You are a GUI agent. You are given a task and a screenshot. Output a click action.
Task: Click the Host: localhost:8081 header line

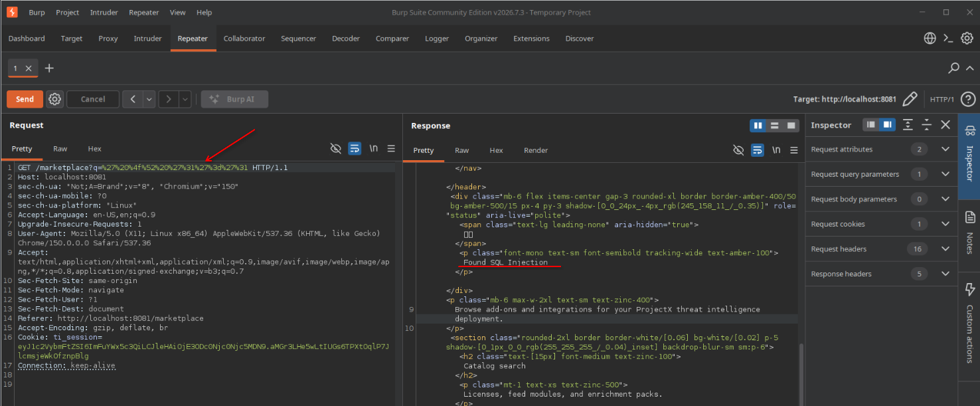click(x=62, y=177)
